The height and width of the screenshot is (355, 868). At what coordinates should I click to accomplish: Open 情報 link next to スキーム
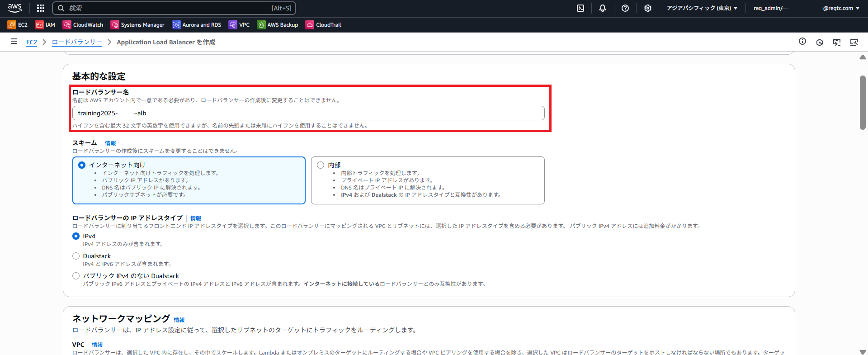pyautogui.click(x=110, y=143)
